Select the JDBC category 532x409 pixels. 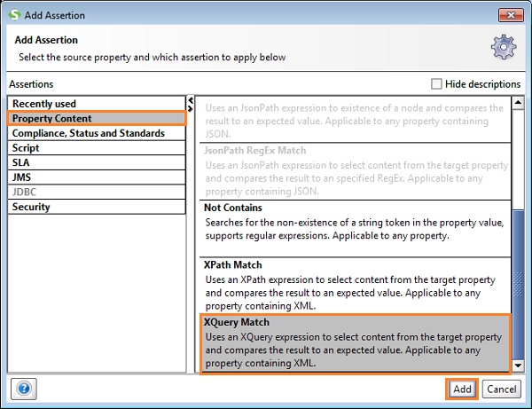(97, 192)
